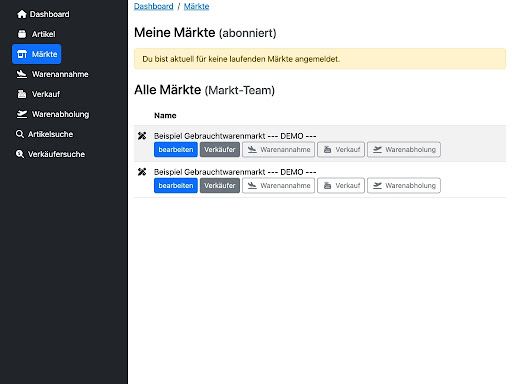Open Warenabholung for the second market
512x384 pixels.
404,186
